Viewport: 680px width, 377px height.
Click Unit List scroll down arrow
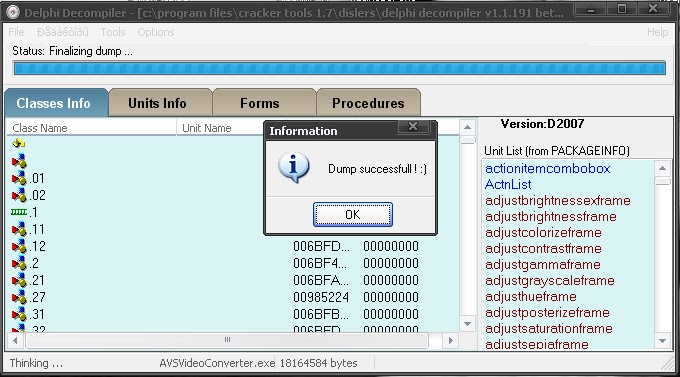[x=662, y=341]
